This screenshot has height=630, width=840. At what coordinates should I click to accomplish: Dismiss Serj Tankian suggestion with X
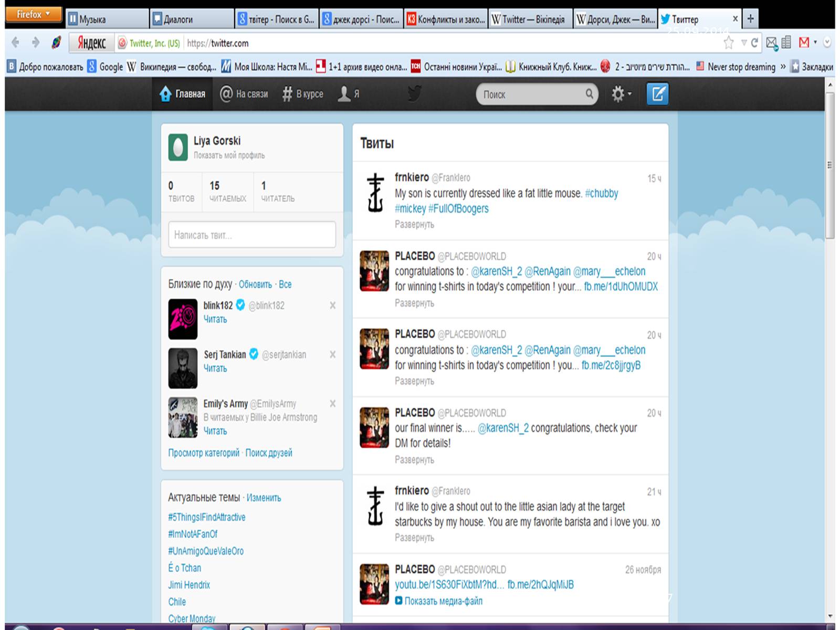[332, 355]
